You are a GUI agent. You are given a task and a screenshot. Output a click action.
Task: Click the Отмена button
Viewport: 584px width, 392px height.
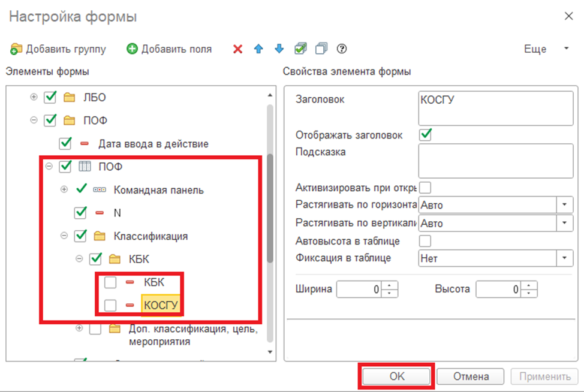471,376
